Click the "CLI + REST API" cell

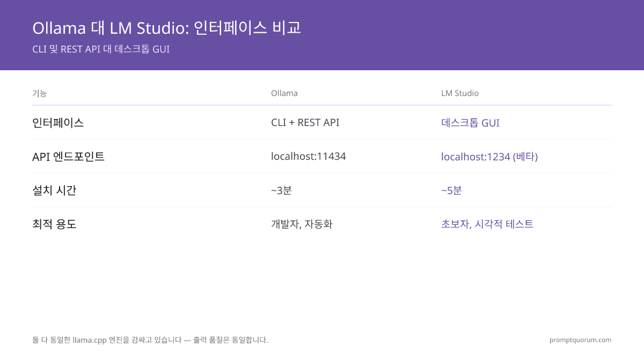305,122
